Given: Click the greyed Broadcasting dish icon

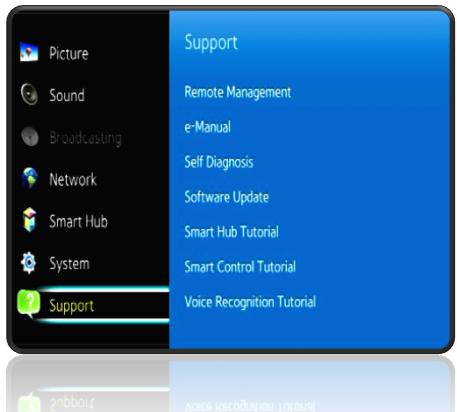Looking at the screenshot, I should click(x=30, y=136).
